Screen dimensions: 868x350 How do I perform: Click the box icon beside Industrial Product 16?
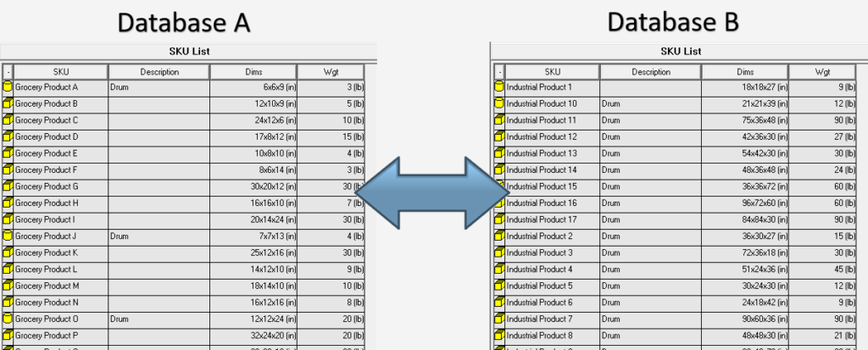click(499, 203)
